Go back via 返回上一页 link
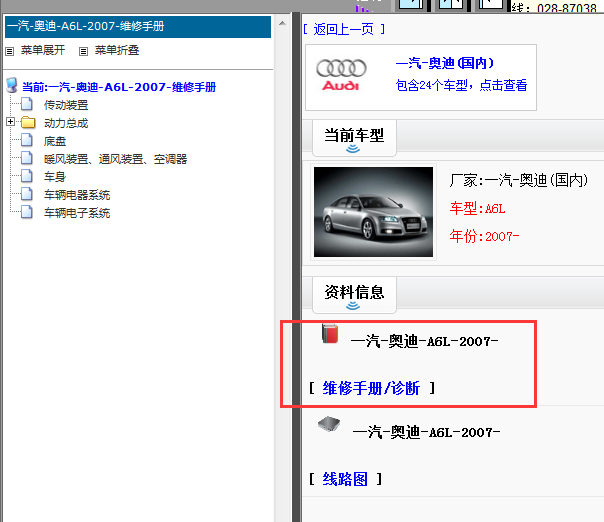This screenshot has width=604, height=522. (343, 29)
